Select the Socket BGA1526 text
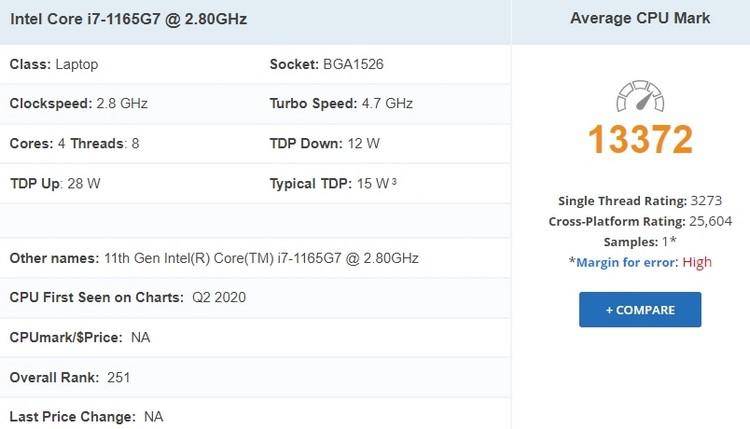 coord(354,64)
